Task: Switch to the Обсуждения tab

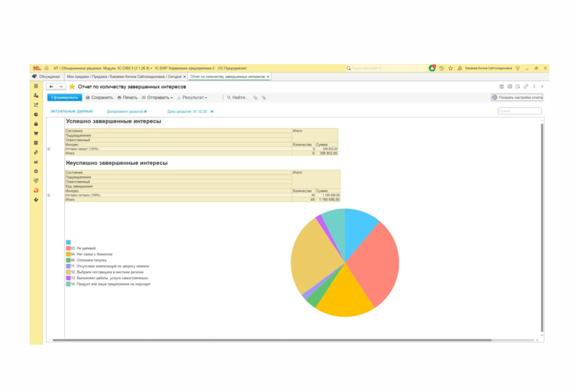Action: 46,77
